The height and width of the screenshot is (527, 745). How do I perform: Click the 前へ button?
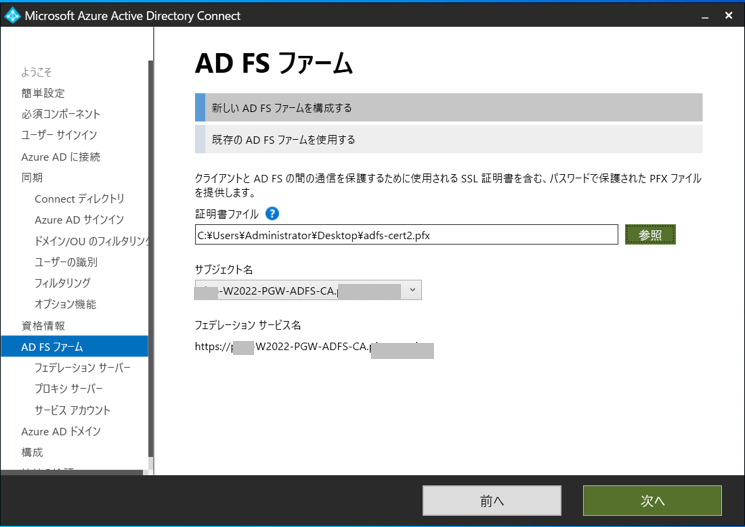[492, 500]
